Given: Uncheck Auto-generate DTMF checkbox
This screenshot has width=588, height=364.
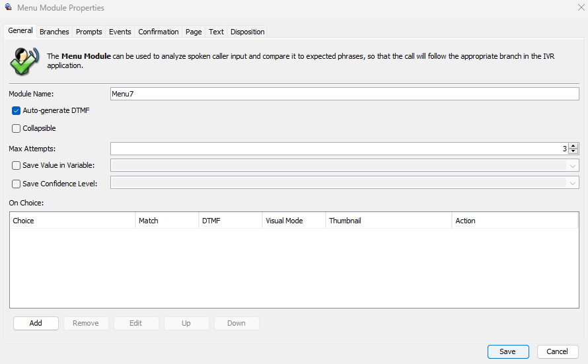Looking at the screenshot, I should (16, 110).
